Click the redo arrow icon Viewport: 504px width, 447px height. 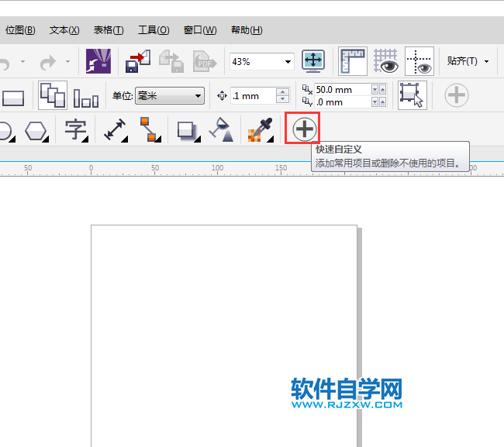click(48, 62)
